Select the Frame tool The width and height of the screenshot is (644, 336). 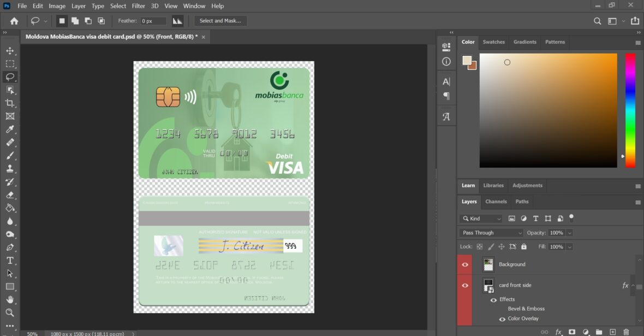[x=10, y=116]
